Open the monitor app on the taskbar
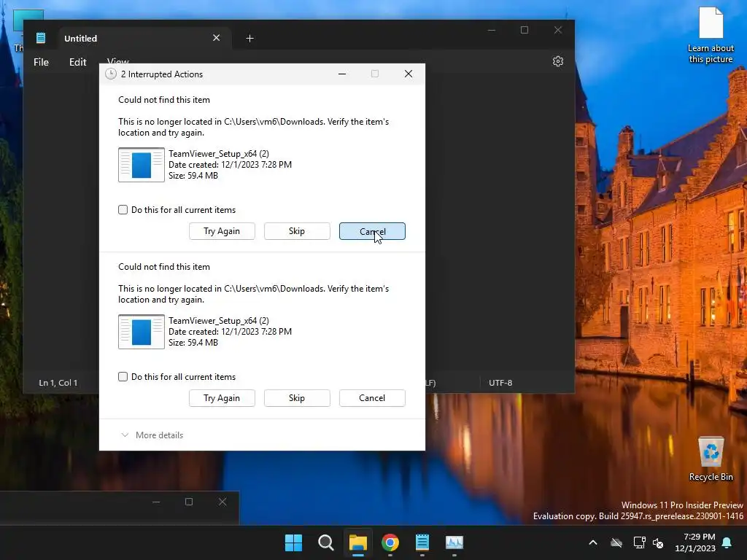 pos(454,542)
